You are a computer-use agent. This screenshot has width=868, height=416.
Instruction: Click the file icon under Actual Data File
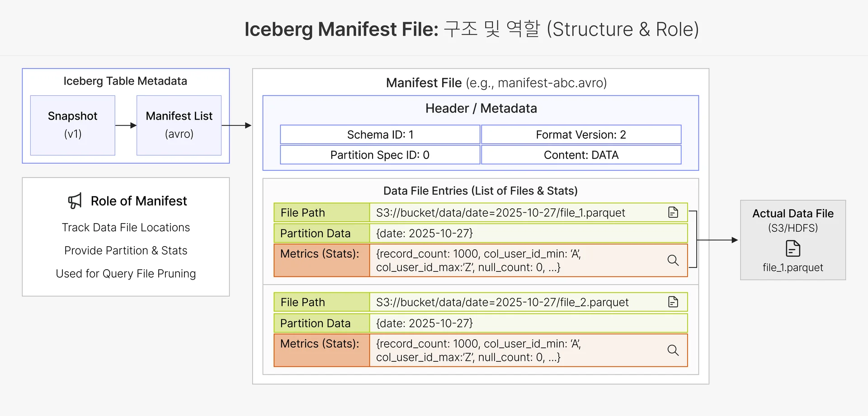793,248
